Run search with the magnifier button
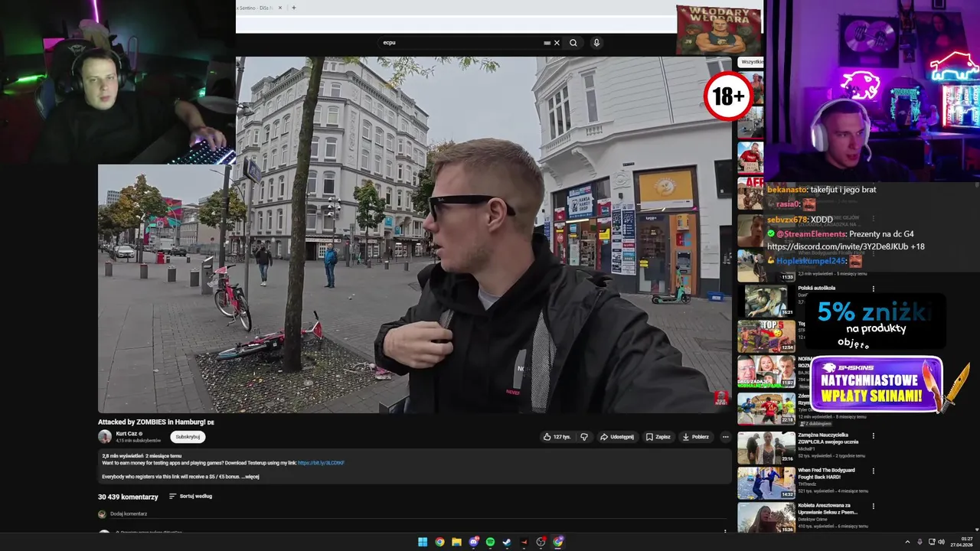 click(x=573, y=43)
